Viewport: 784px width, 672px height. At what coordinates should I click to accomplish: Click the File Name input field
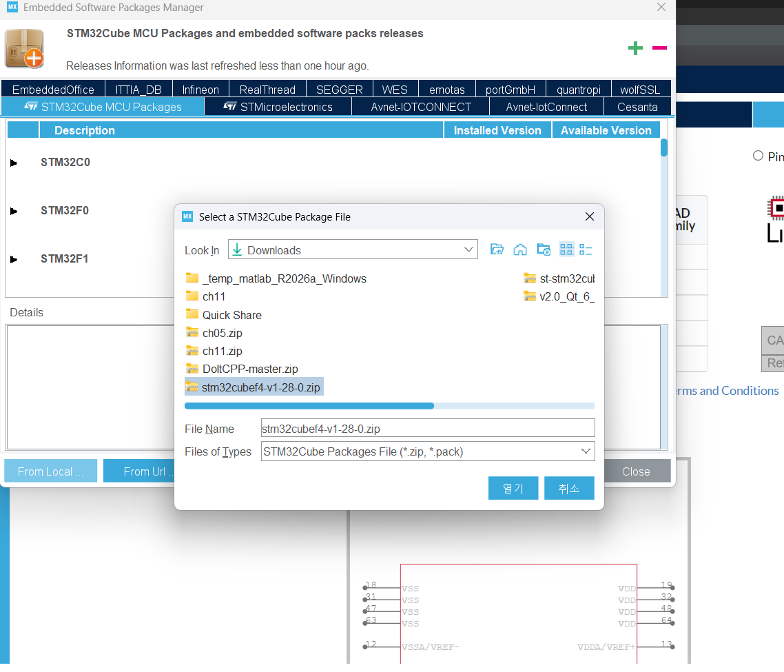[428, 429]
